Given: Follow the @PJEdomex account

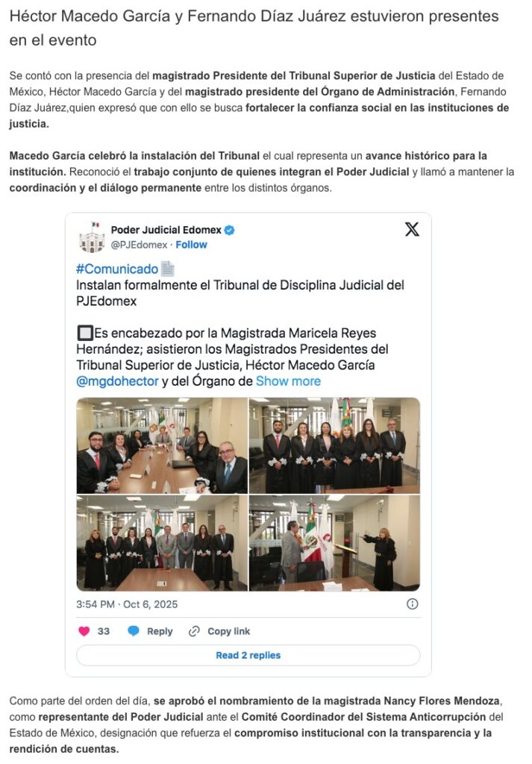Looking at the screenshot, I should [x=191, y=245].
